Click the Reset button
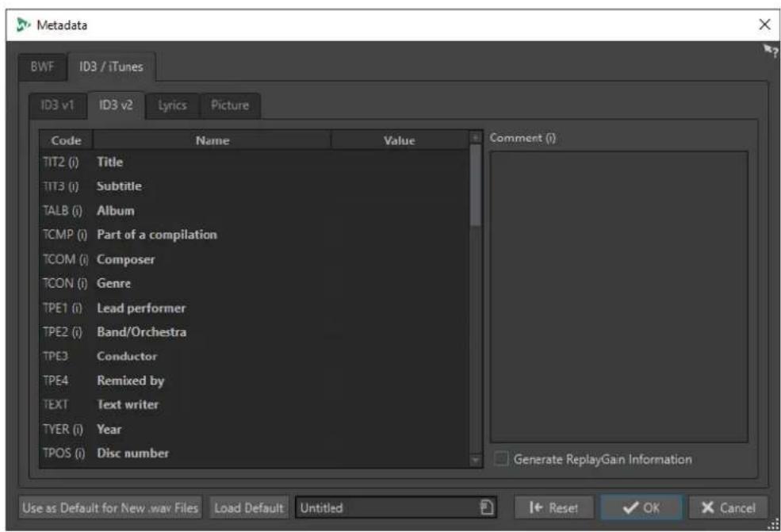781x532 pixels. pos(554,507)
